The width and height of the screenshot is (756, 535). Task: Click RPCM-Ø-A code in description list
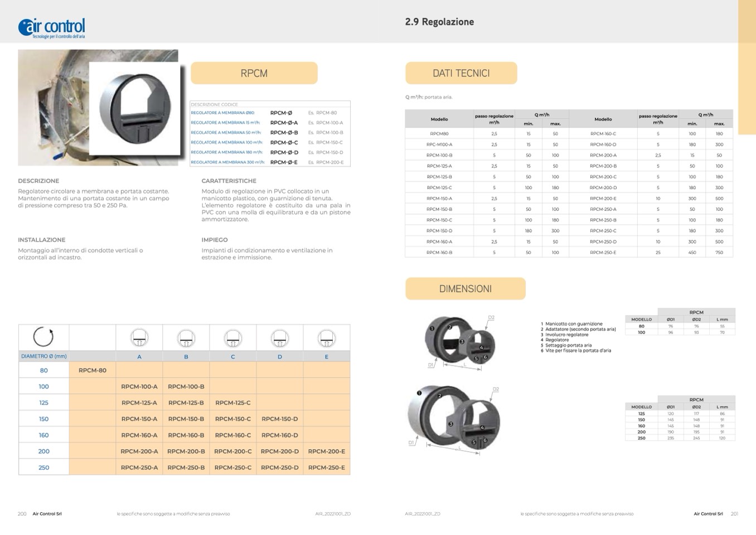[284, 123]
